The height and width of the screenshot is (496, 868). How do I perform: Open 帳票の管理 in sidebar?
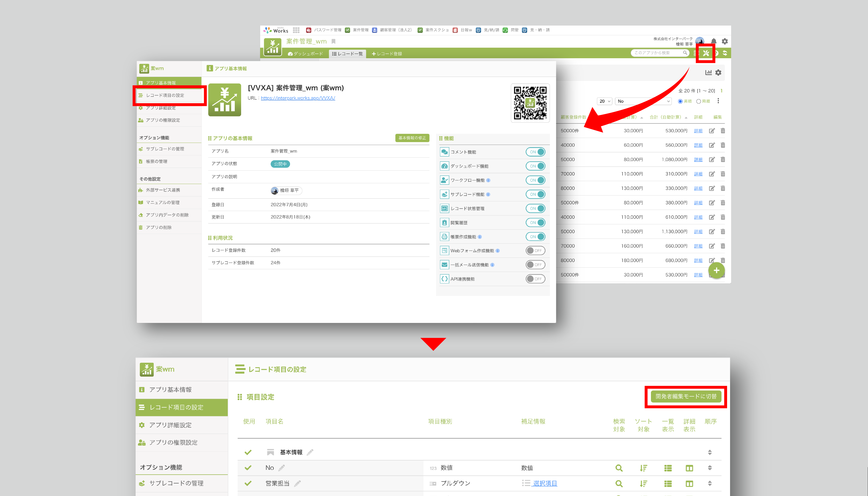click(169, 162)
